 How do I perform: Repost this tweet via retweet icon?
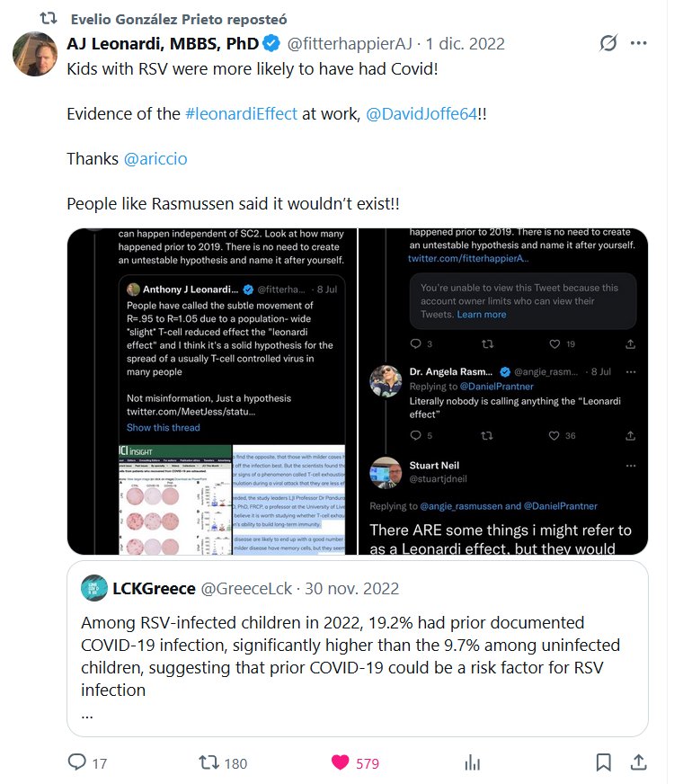pos(208,762)
